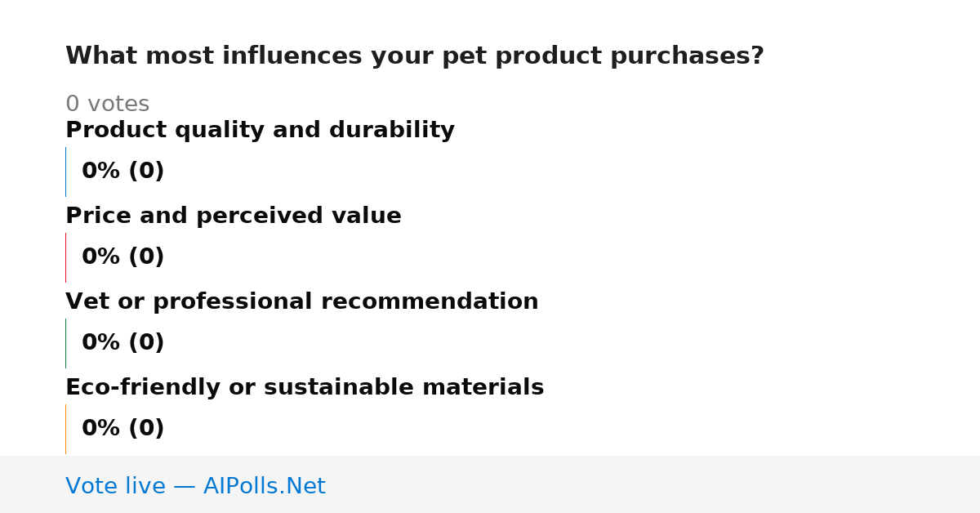This screenshot has width=980, height=513.
Task: Click the 0% percentage under Price and value
Action: tap(101, 257)
